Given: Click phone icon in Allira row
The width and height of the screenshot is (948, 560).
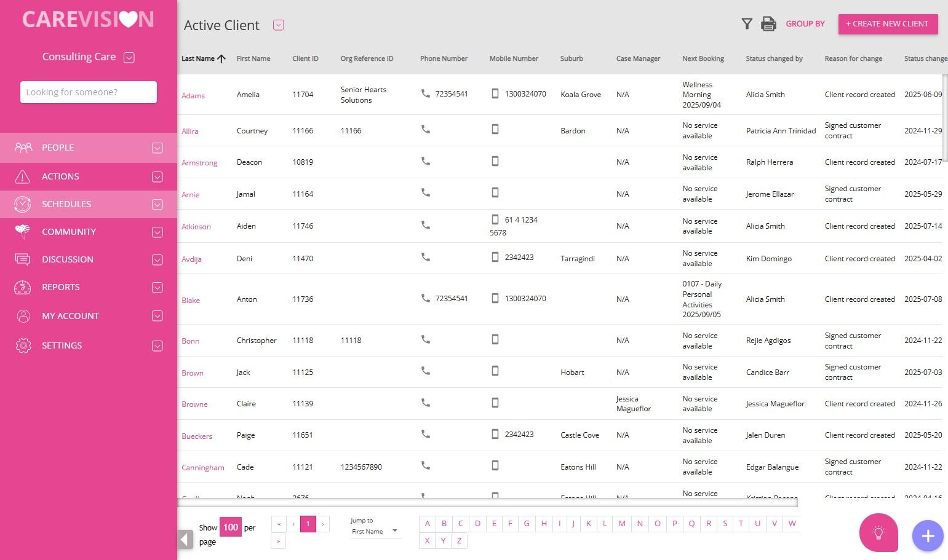Looking at the screenshot, I should coord(425,130).
